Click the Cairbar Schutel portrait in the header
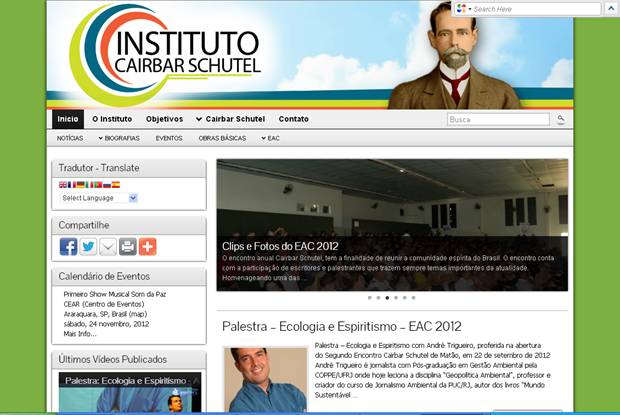620x415 pixels. click(x=455, y=55)
